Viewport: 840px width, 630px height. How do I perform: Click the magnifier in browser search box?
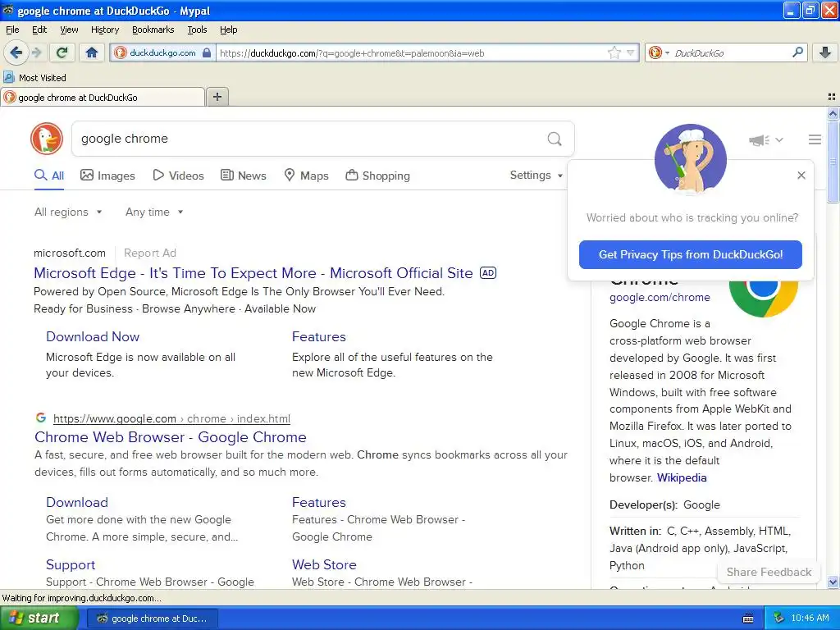click(x=797, y=52)
